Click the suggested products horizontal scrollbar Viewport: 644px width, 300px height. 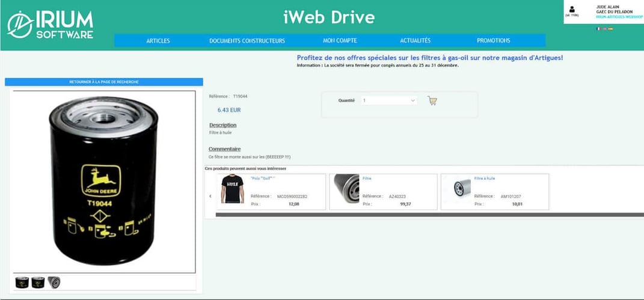click(x=429, y=214)
